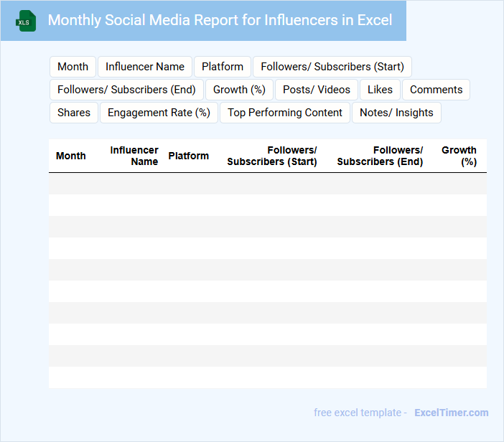Click the Platform table column header
Screen dimensions: 504x442
(189, 156)
